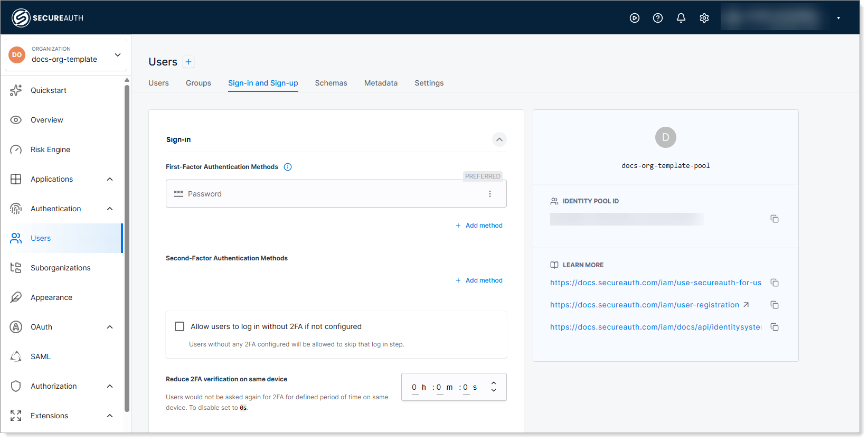Viewport: 868px width, 441px height.
Task: Collapse the Authentication section chevron
Action: (x=110, y=209)
